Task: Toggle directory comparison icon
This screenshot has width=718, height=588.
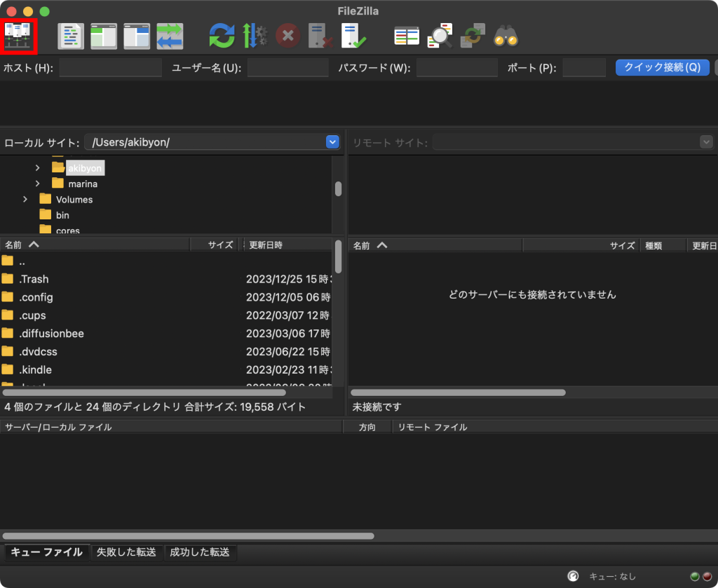Action: pyautogui.click(x=440, y=36)
